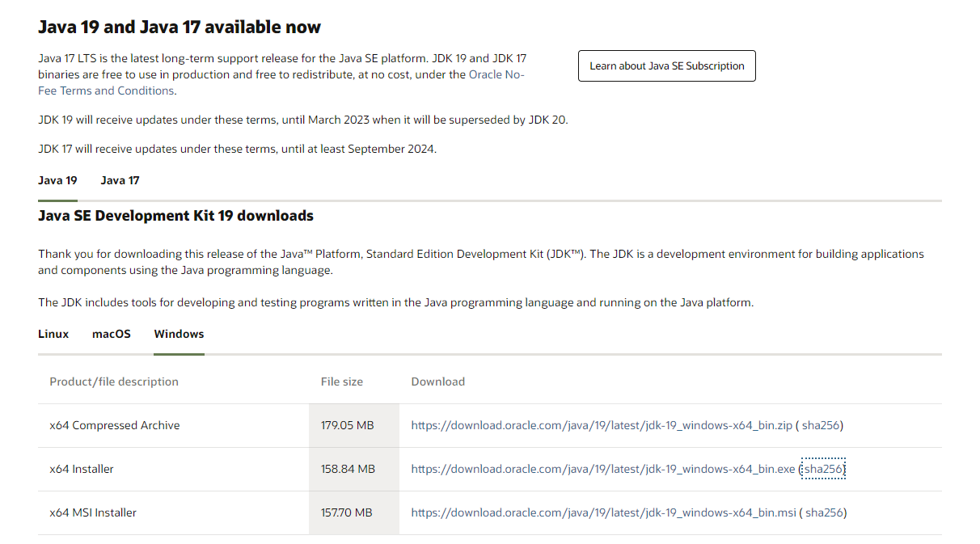
Task: Switch to the Java 17 tab
Action: [x=120, y=180]
